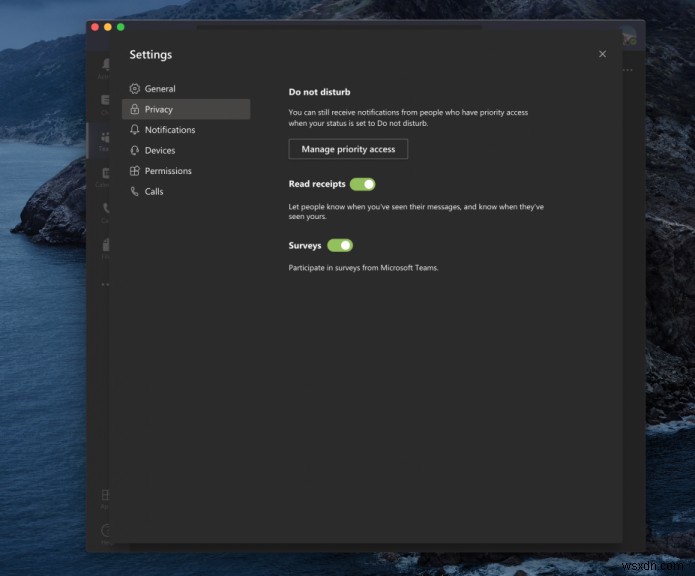
Task: Open the Permissions settings section
Action: pos(186,171)
